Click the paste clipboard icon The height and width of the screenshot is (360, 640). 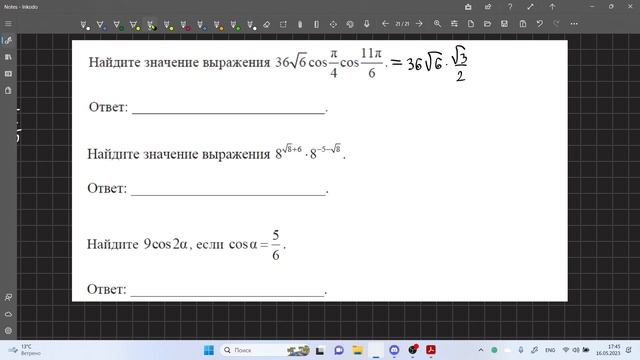523,24
